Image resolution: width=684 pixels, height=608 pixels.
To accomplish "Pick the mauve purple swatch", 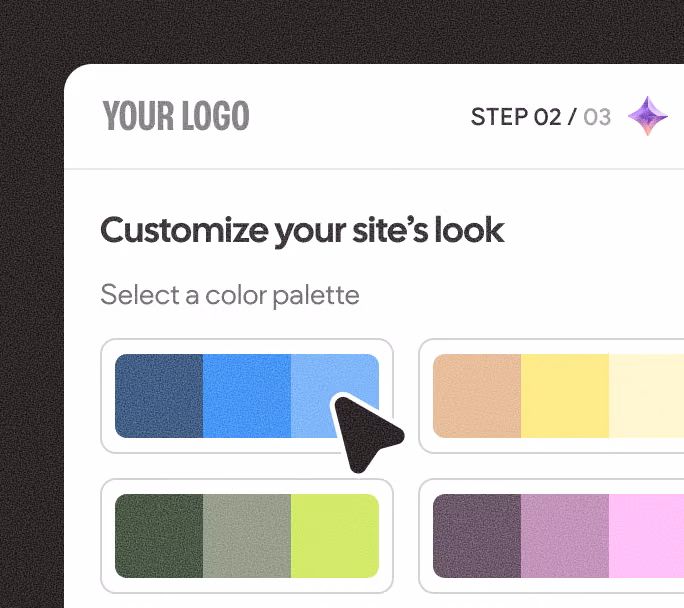I will (565, 536).
